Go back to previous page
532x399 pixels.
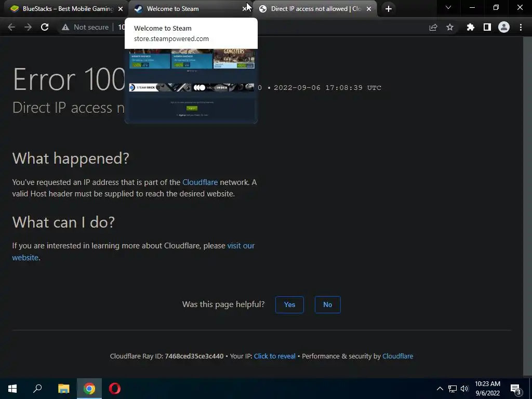coord(11,27)
